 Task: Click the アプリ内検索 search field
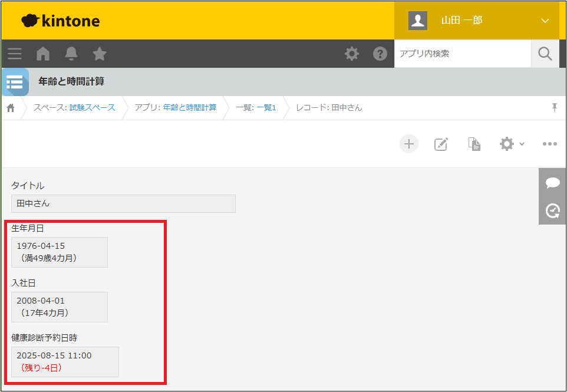[461, 54]
